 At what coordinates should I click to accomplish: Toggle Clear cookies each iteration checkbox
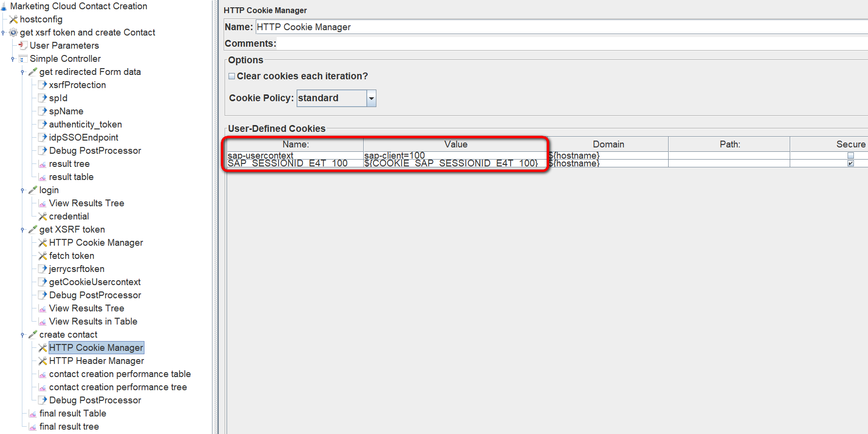coord(232,76)
